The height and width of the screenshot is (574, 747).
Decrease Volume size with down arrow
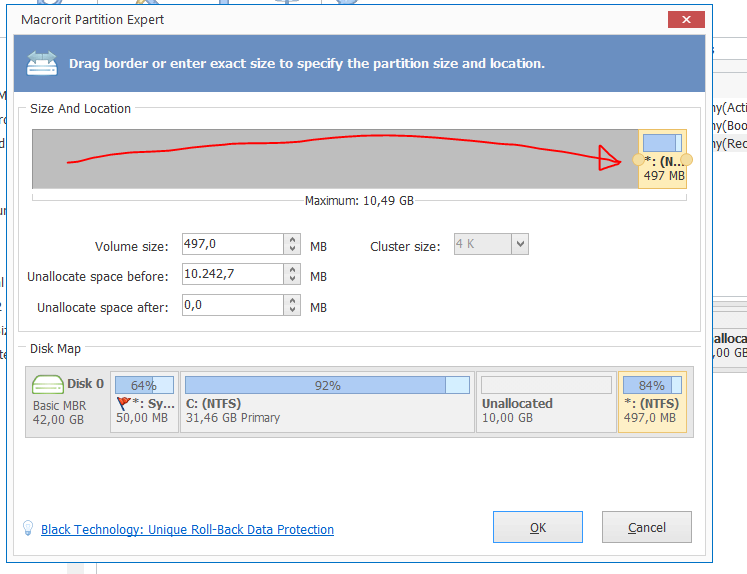tap(292, 249)
